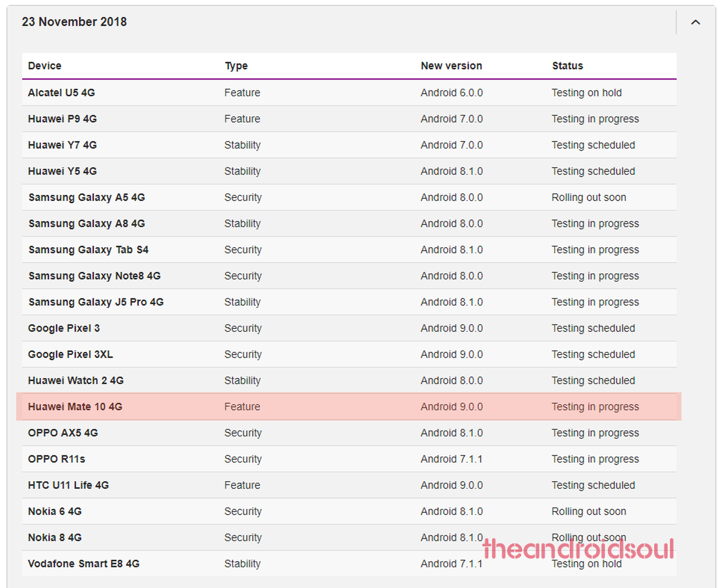Click Testing scheduled for Google Pixel 3XL

[x=593, y=354]
